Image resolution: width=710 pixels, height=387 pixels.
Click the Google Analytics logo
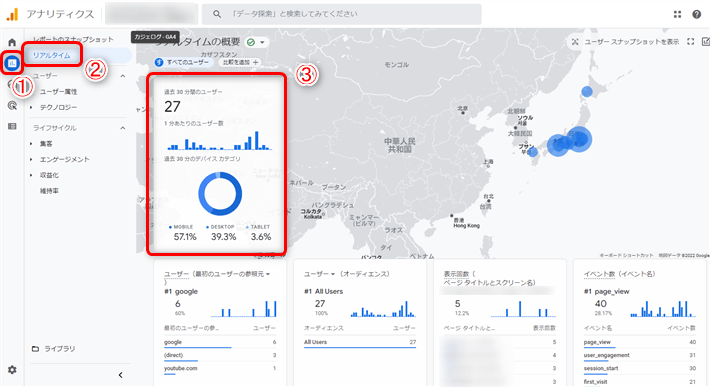[x=12, y=14]
